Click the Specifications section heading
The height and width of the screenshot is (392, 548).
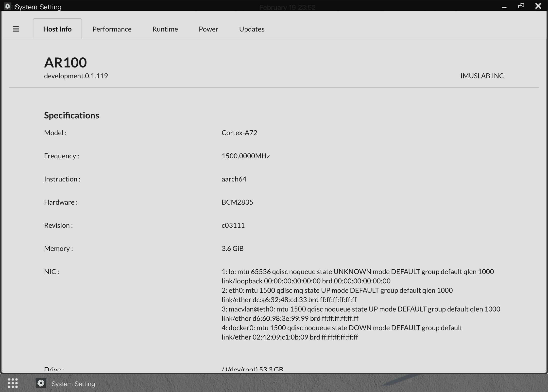coord(71,115)
